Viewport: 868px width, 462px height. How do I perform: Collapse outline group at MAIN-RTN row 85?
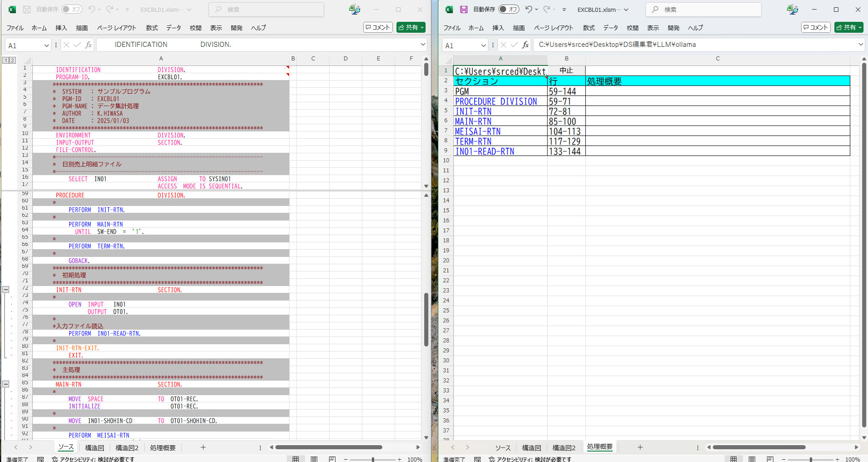6,384
